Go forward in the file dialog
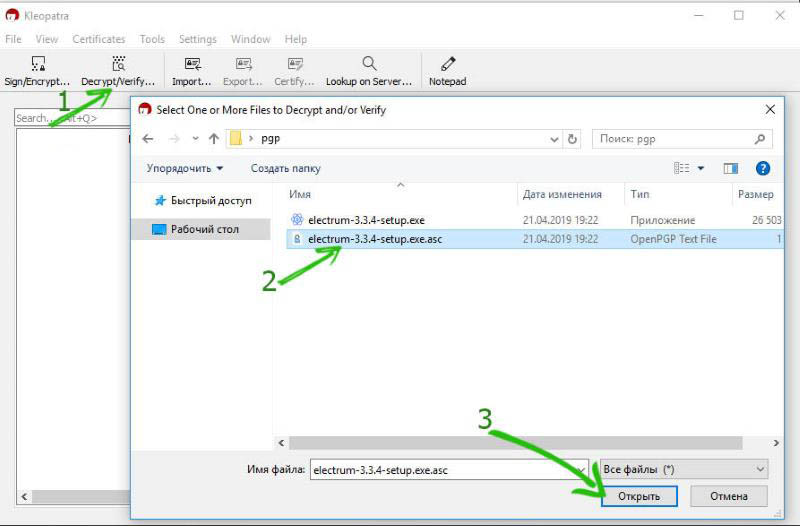This screenshot has width=800, height=526. 174,139
